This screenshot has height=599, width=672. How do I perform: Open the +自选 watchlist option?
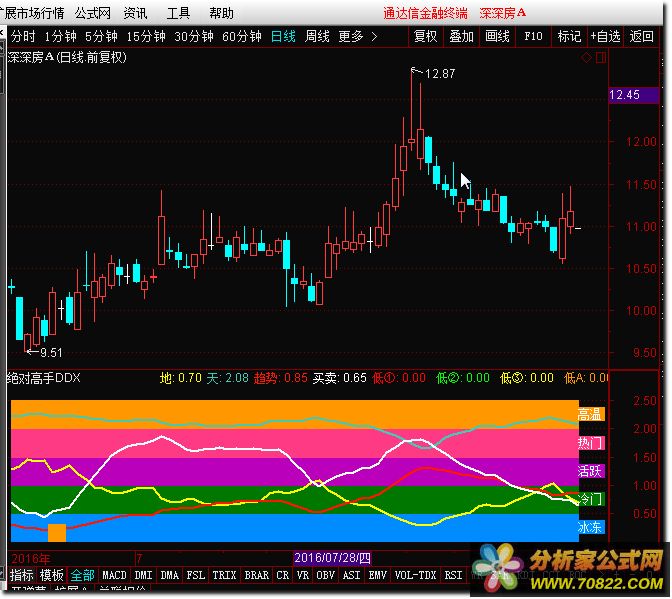[605, 36]
